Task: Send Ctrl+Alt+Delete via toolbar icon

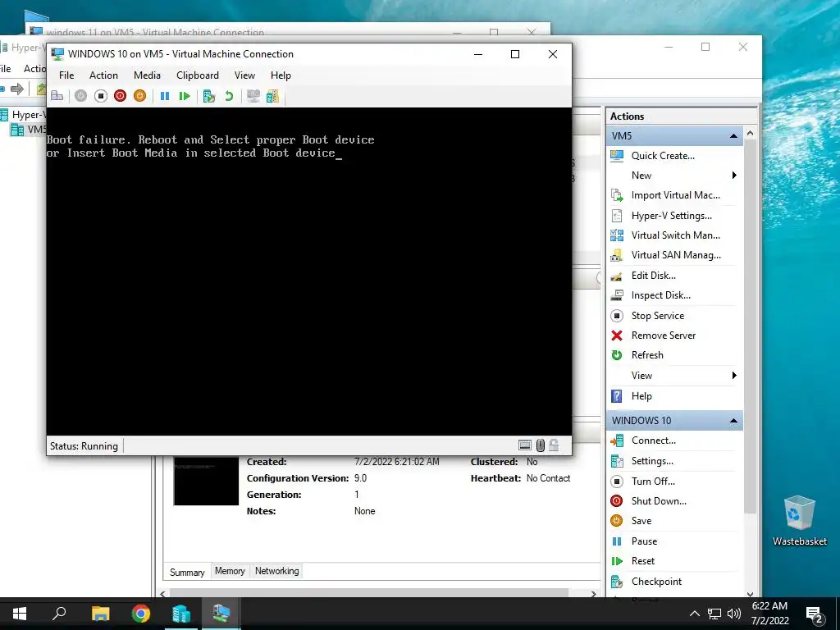Action: 57,96
